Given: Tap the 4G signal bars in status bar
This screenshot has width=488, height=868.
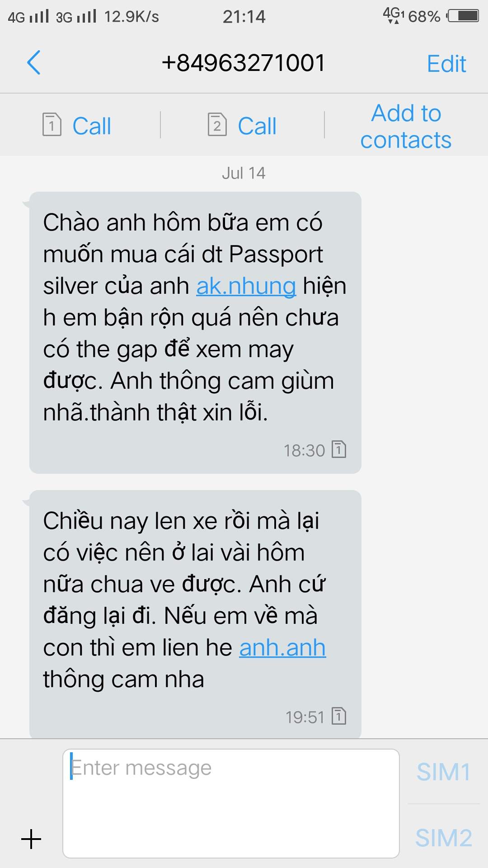Looking at the screenshot, I should [x=39, y=16].
